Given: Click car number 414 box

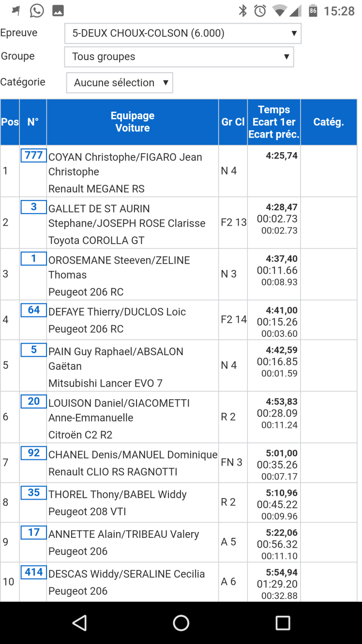Looking at the screenshot, I should click(x=33, y=572).
